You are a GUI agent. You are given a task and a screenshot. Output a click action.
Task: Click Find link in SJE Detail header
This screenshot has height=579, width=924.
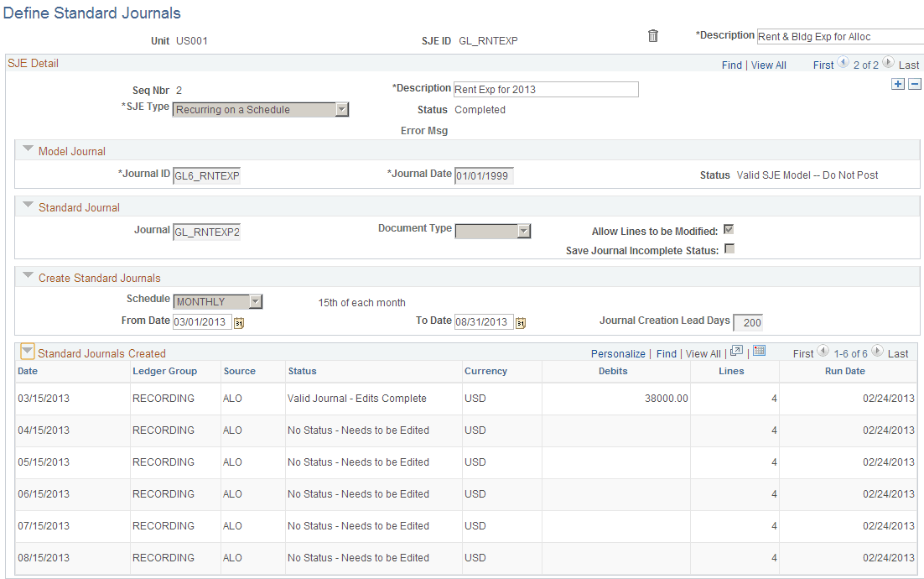732,65
